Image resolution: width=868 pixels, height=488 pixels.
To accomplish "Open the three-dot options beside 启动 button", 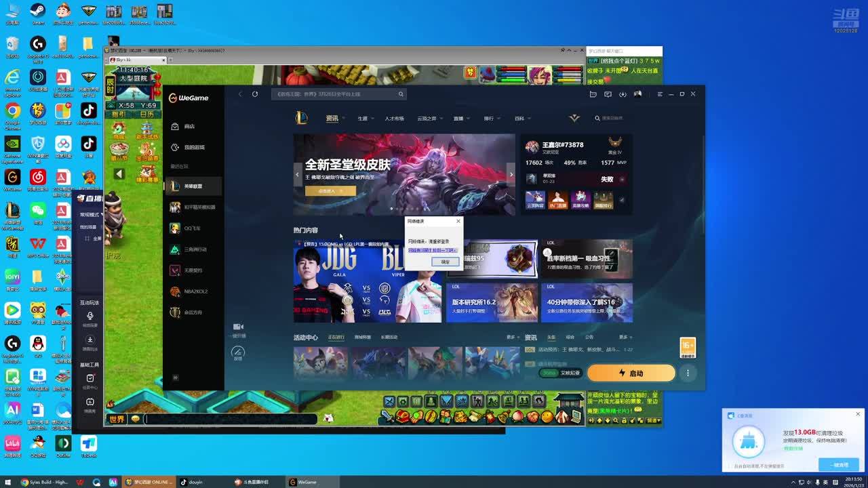I will click(688, 373).
